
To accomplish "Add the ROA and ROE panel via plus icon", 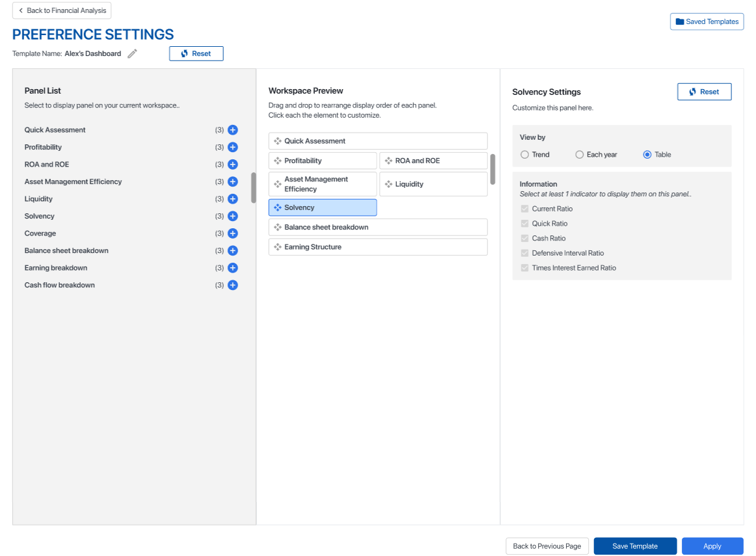I will [232, 165].
